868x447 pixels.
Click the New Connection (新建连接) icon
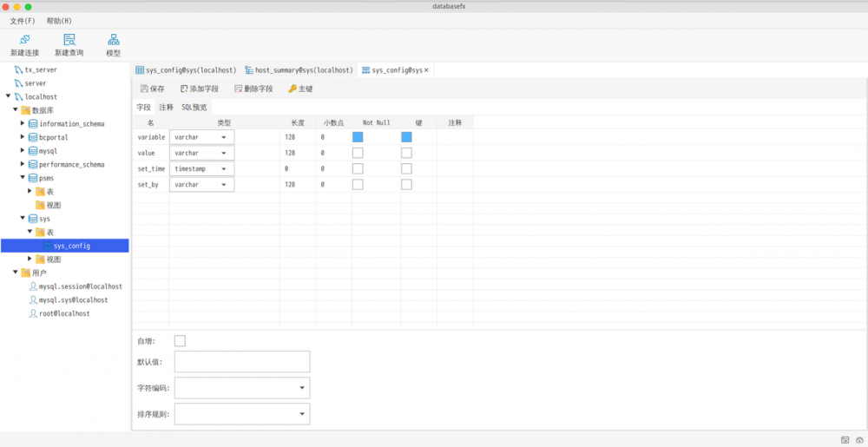coord(25,39)
